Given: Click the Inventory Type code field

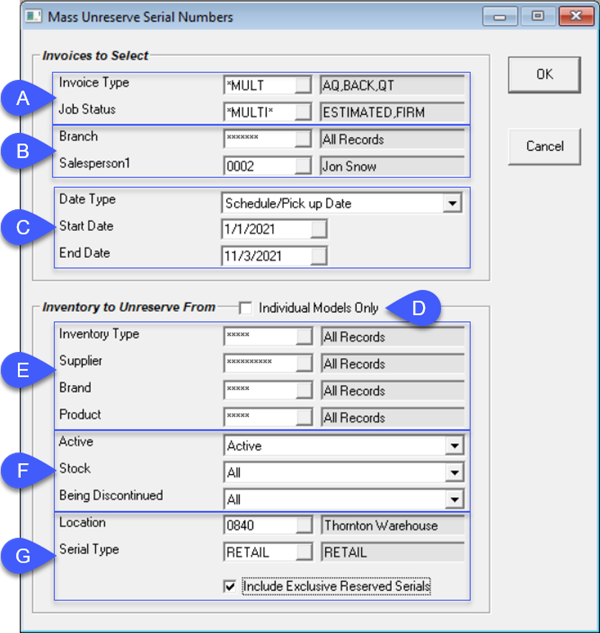Looking at the screenshot, I should 260,337.
